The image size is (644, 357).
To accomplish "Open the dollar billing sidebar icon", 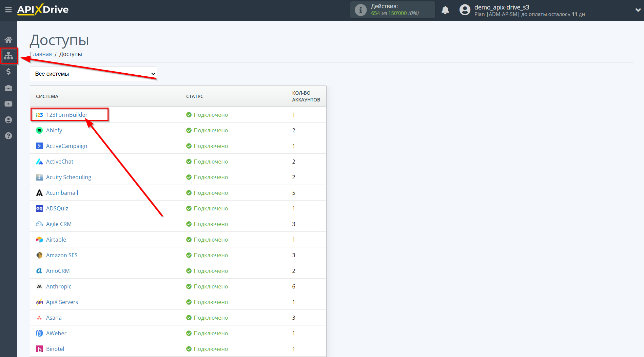I will tap(8, 72).
